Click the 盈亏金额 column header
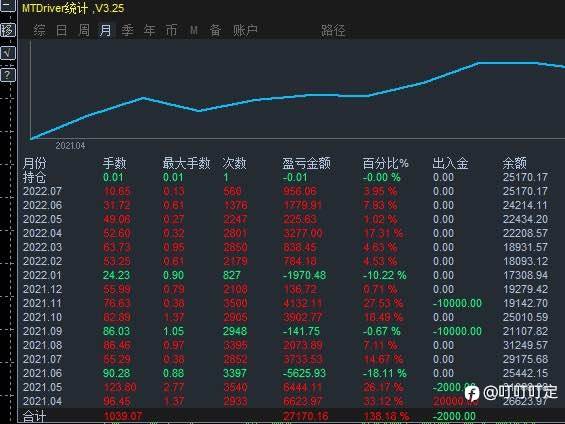The width and height of the screenshot is (565, 424). (306, 163)
